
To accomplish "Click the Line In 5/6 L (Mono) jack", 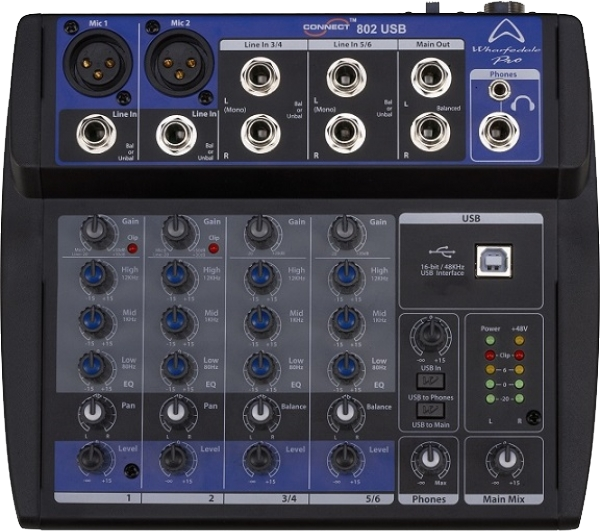I will click(344, 76).
